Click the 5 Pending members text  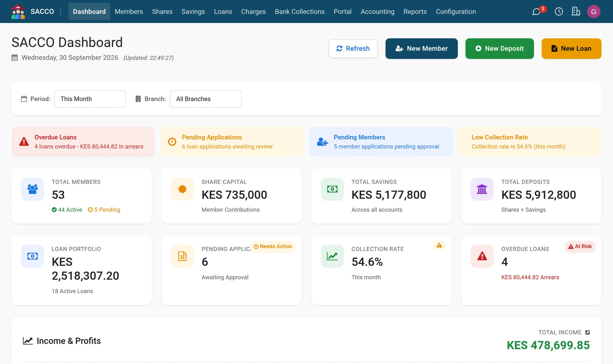[x=104, y=210]
